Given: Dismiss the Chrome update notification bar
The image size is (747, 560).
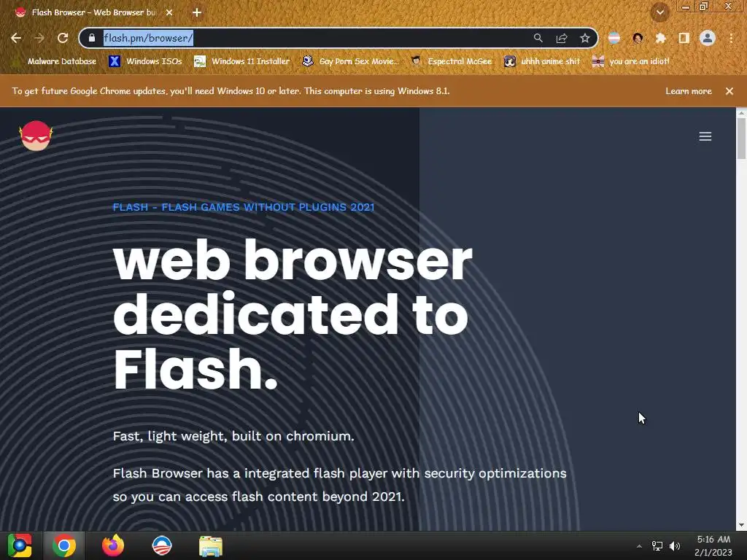Looking at the screenshot, I should pyautogui.click(x=729, y=91).
